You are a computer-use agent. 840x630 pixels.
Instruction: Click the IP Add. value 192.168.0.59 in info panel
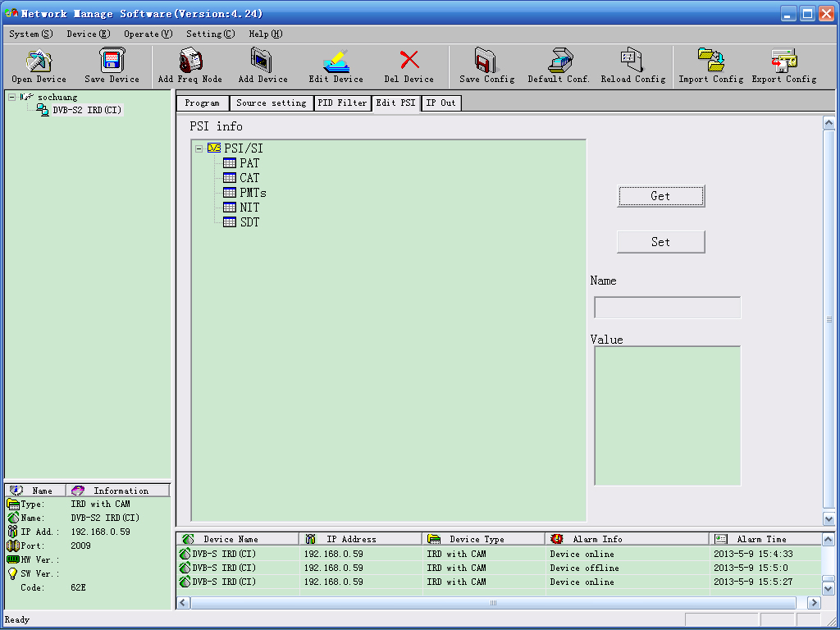click(101, 532)
